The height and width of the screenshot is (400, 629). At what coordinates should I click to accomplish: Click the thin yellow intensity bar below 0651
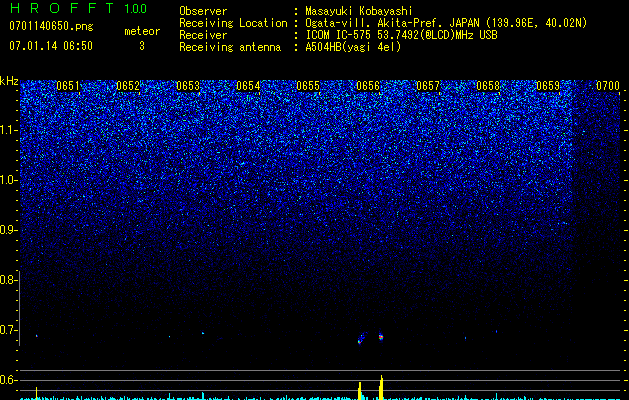(x=37, y=393)
